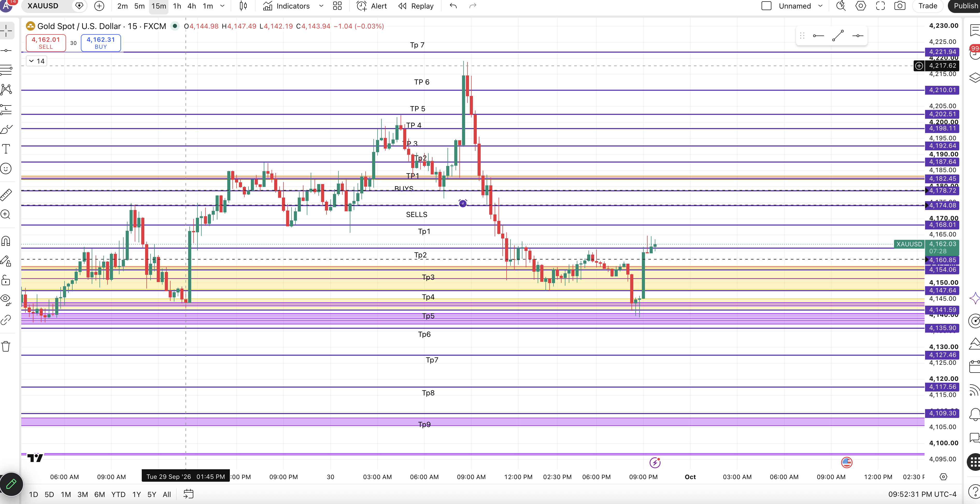Click the alarm clock alert marker on chart
Viewport: 980px width, 504px height.
click(463, 203)
